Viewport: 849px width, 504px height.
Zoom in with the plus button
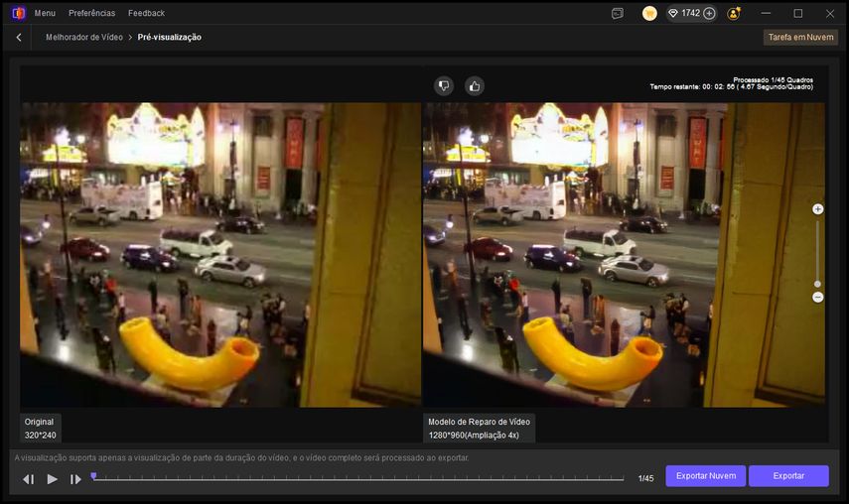click(818, 209)
